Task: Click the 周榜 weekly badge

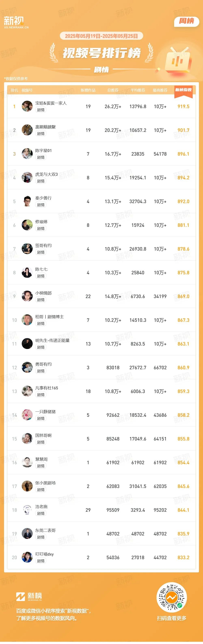Action: pos(187,21)
